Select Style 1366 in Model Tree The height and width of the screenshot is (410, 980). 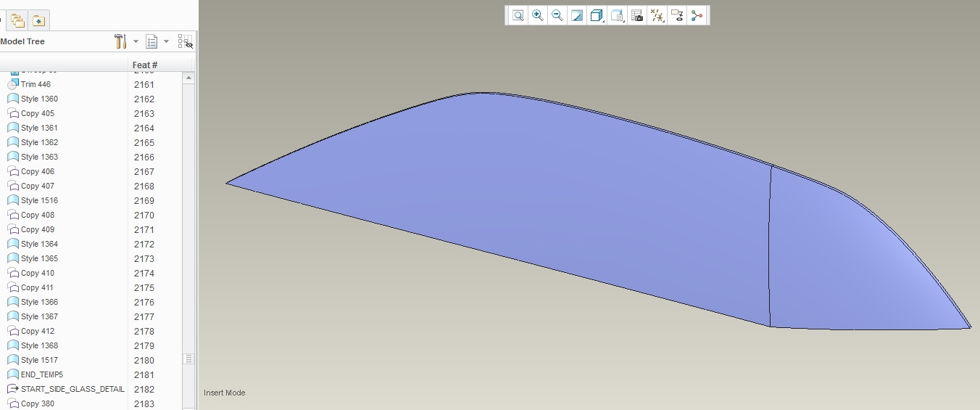[39, 302]
